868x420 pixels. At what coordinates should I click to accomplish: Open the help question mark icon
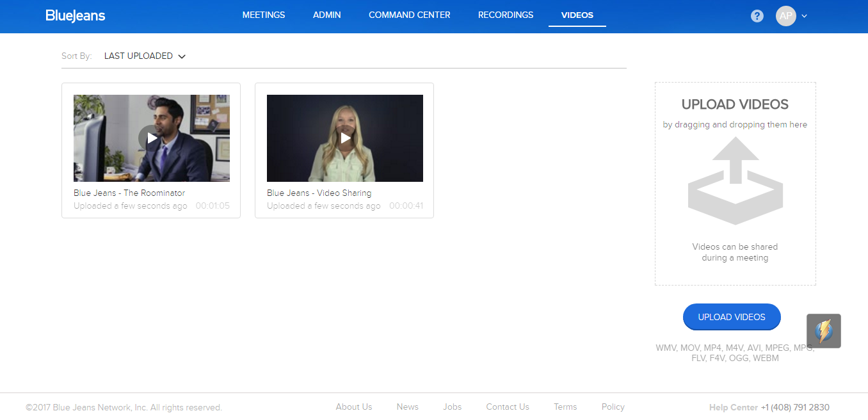tap(757, 16)
